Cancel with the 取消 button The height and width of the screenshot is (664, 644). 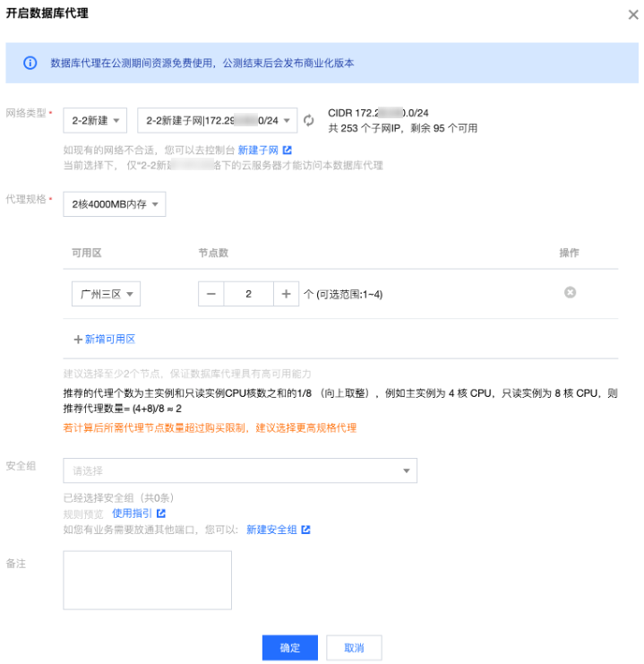tap(354, 648)
